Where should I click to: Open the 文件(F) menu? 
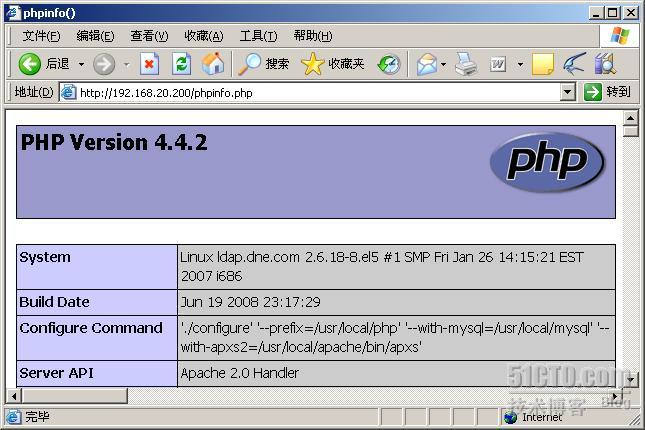[x=41, y=36]
